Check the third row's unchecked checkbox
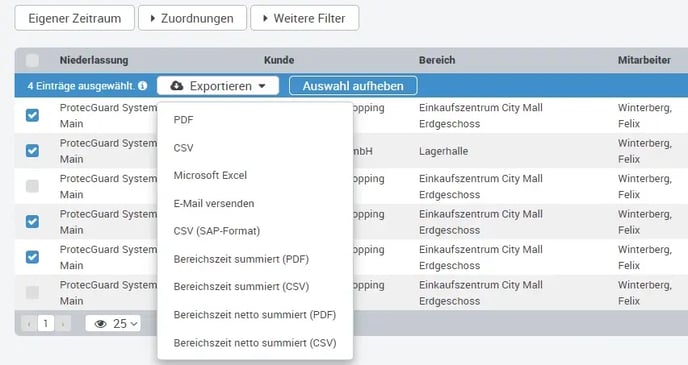 (32, 186)
